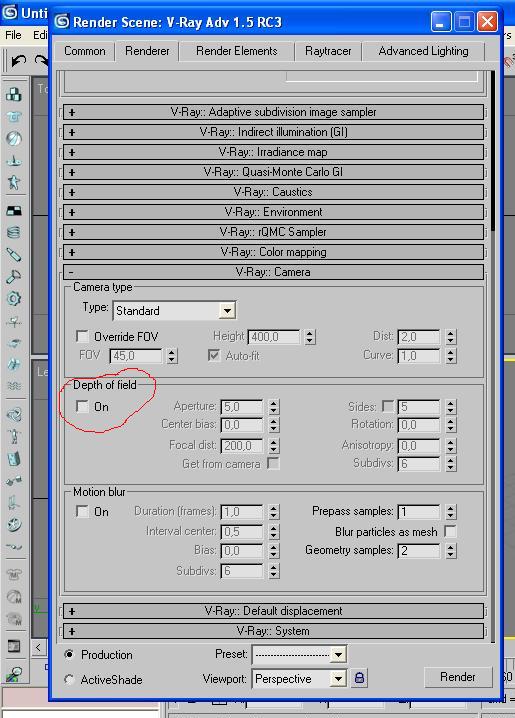515x718 pixels.
Task: Lock the viewport with the padlock icon
Action: click(359, 678)
